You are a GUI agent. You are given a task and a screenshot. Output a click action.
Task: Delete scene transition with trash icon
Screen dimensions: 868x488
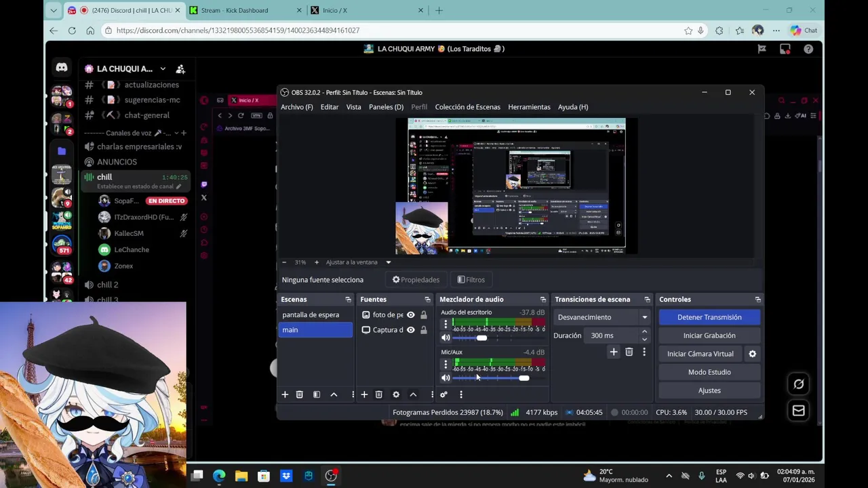(x=629, y=352)
